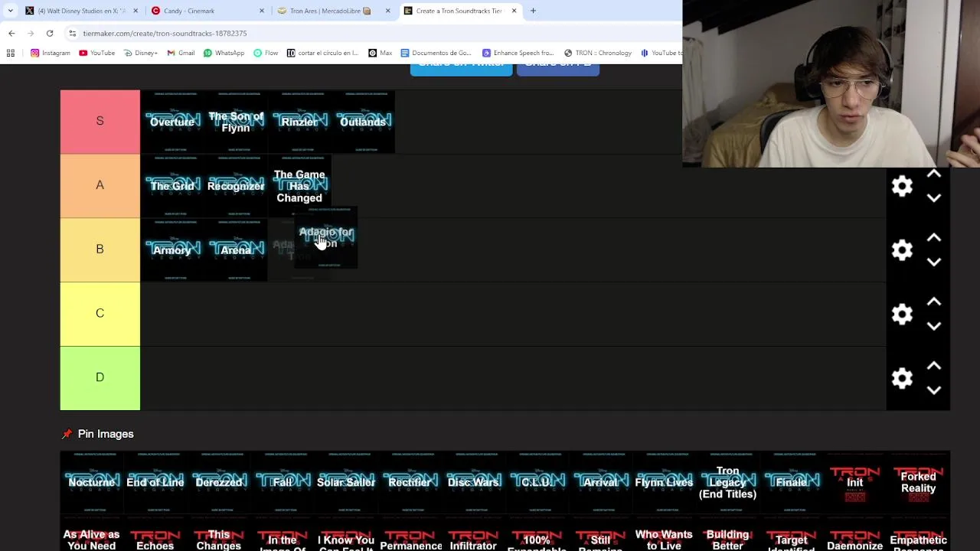
Task: Close the Tron Ares MercadoLibre tab
Action: (387, 11)
